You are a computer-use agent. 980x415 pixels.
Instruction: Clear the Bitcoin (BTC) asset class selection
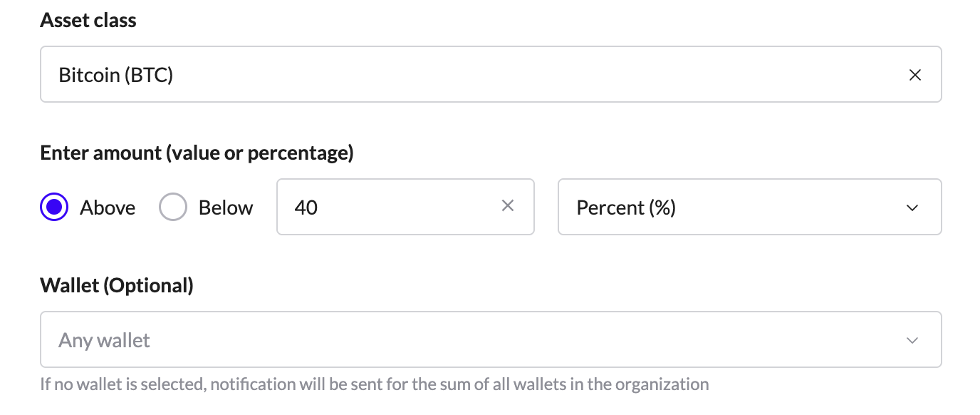pyautogui.click(x=915, y=75)
